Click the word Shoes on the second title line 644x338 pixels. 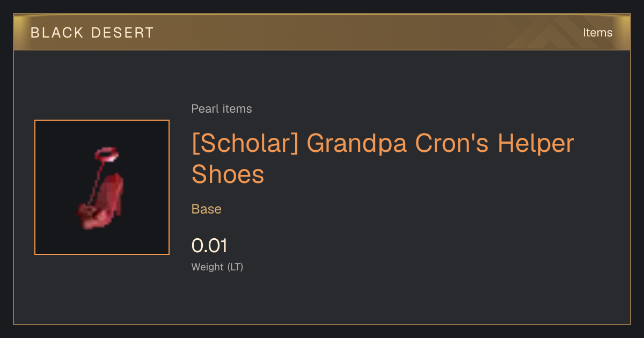tap(228, 174)
